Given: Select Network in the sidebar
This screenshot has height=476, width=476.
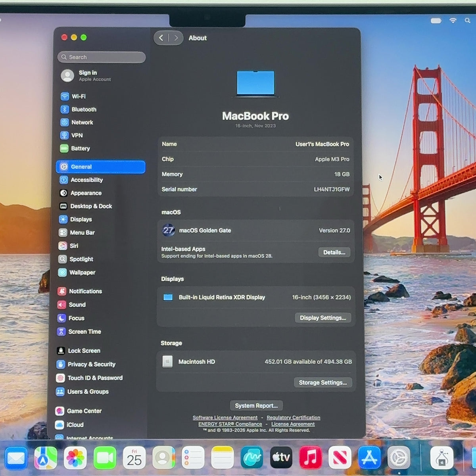Looking at the screenshot, I should (x=101, y=123).
